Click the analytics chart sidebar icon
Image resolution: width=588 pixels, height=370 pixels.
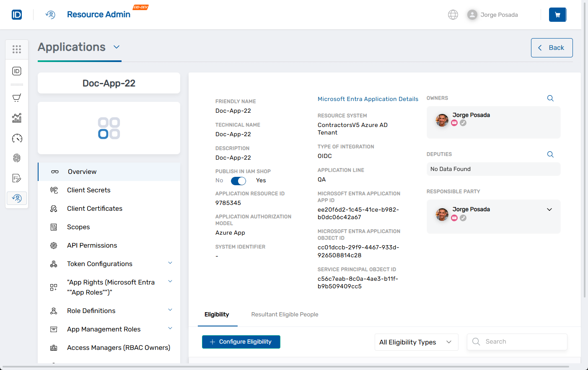17,118
